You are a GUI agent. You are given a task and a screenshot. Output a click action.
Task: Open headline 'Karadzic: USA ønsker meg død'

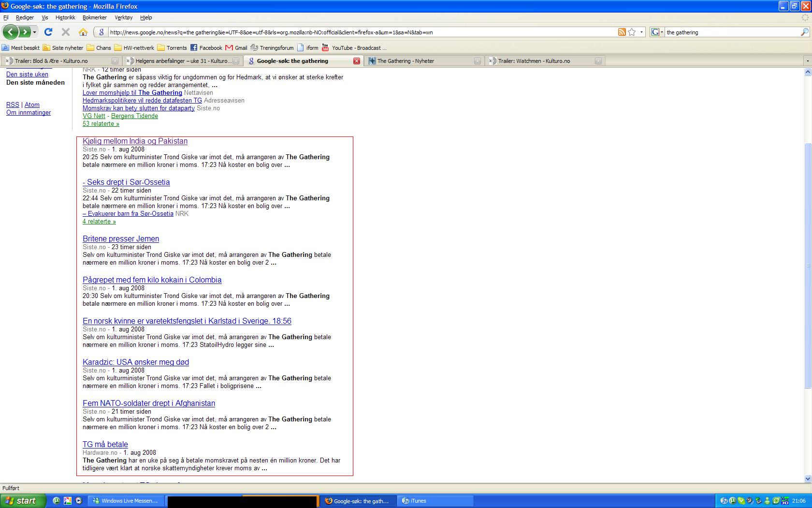(136, 362)
